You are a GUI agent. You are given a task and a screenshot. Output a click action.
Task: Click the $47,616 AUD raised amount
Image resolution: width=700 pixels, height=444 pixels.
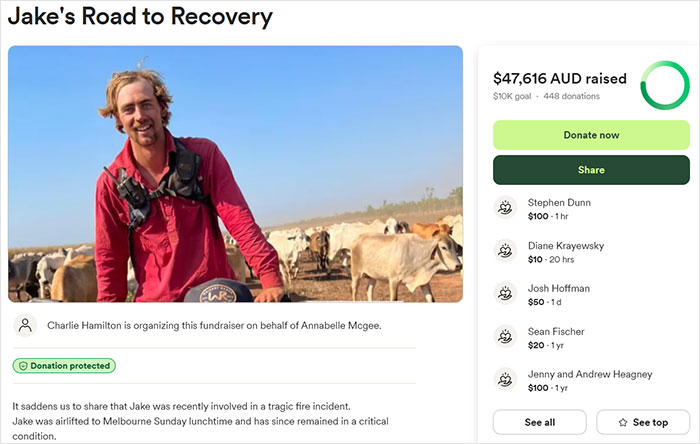point(560,79)
